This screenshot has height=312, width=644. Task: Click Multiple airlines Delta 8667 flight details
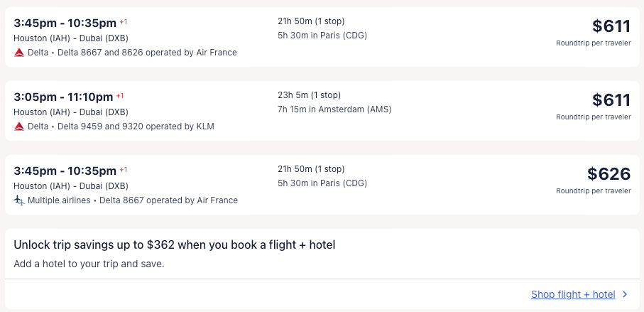(x=133, y=200)
